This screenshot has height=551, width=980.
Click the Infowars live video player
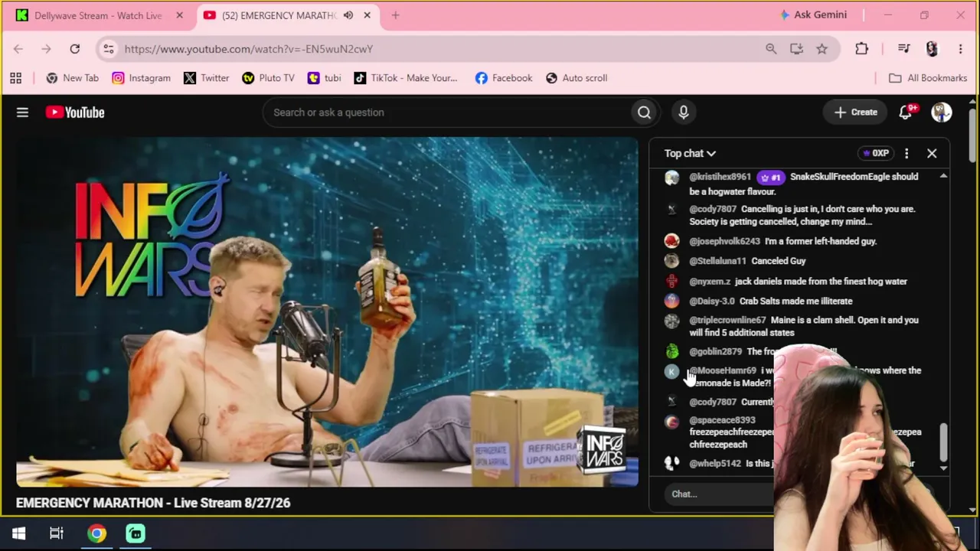327,312
